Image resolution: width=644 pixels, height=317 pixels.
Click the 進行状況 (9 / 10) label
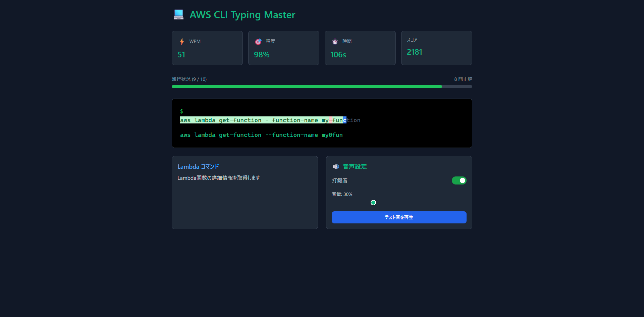(189, 79)
